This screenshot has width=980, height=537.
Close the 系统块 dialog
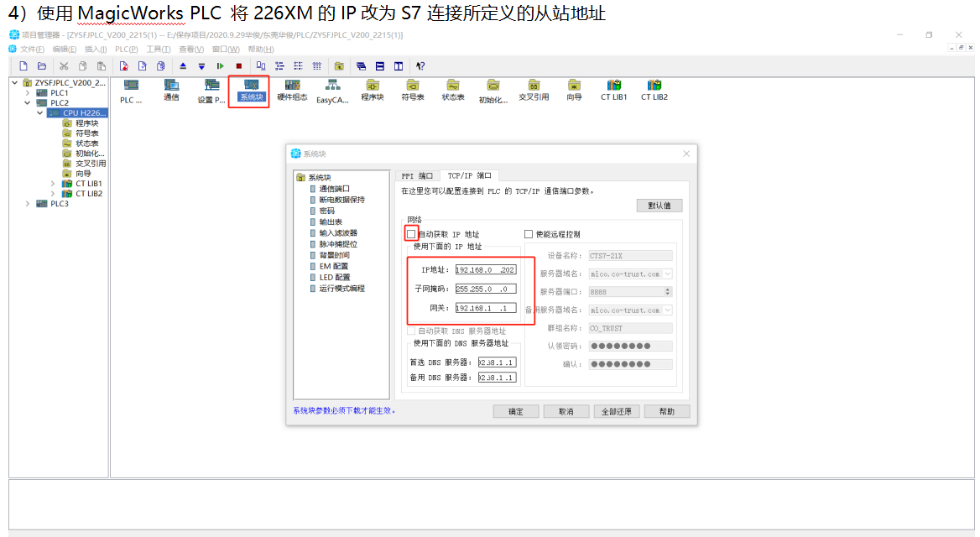click(686, 154)
